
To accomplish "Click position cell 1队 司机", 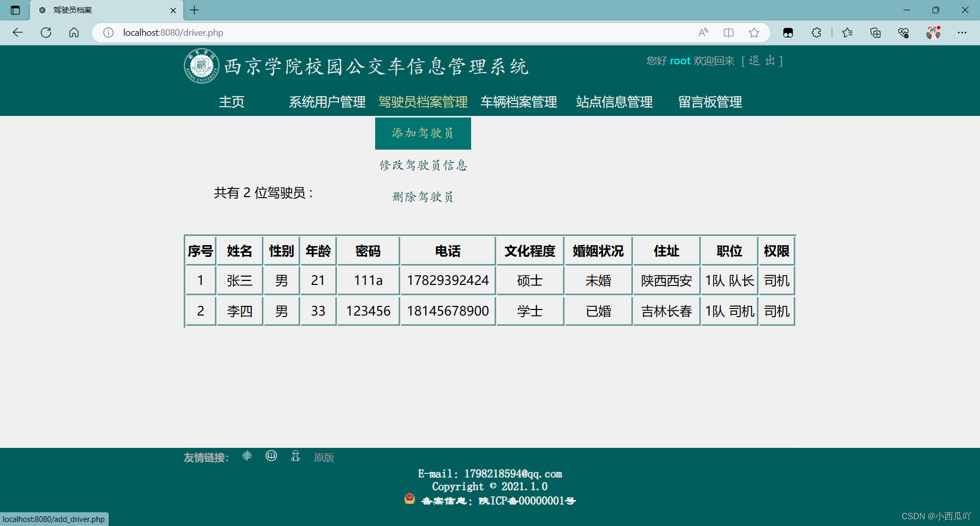I will click(729, 311).
